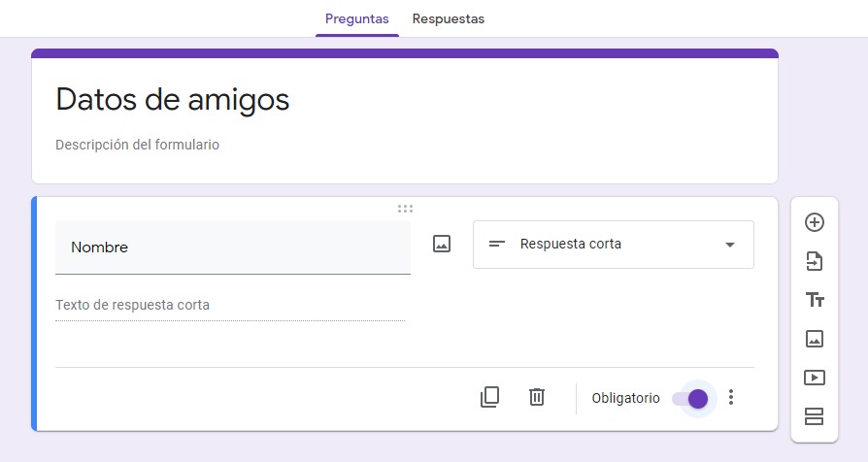Screen dimensions: 868x462
Task: Open the question's three-dot more options menu
Action: click(x=731, y=398)
